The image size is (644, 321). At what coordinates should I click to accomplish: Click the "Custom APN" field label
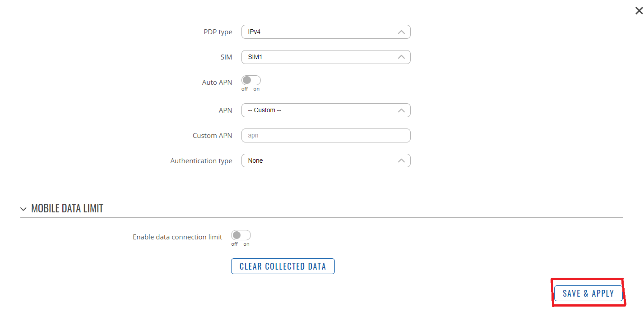tap(212, 136)
